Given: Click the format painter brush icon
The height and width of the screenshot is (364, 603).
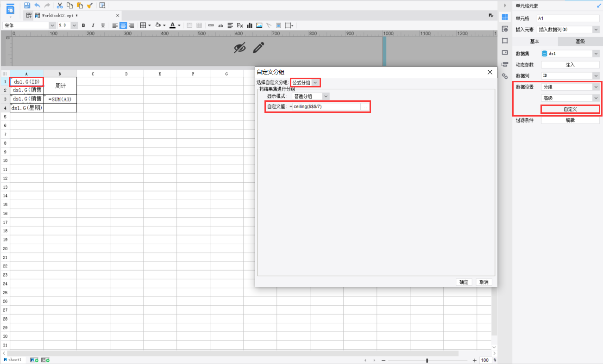Looking at the screenshot, I should 89,6.
